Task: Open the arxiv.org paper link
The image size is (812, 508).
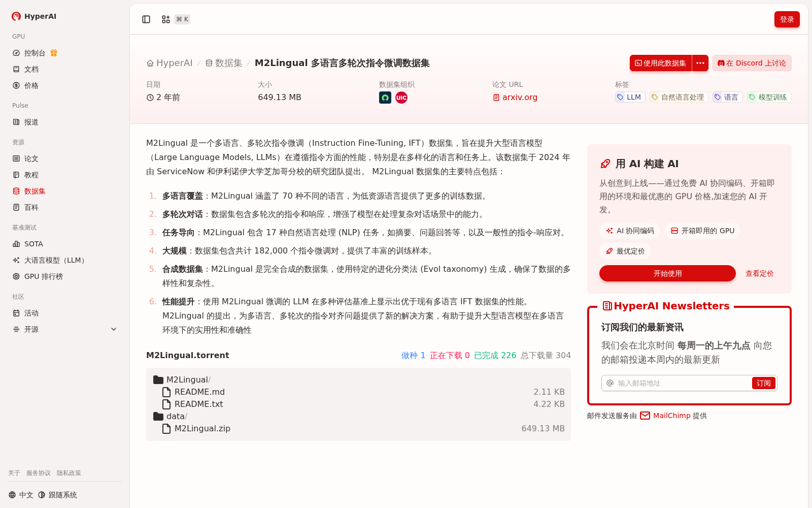Action: [515, 98]
